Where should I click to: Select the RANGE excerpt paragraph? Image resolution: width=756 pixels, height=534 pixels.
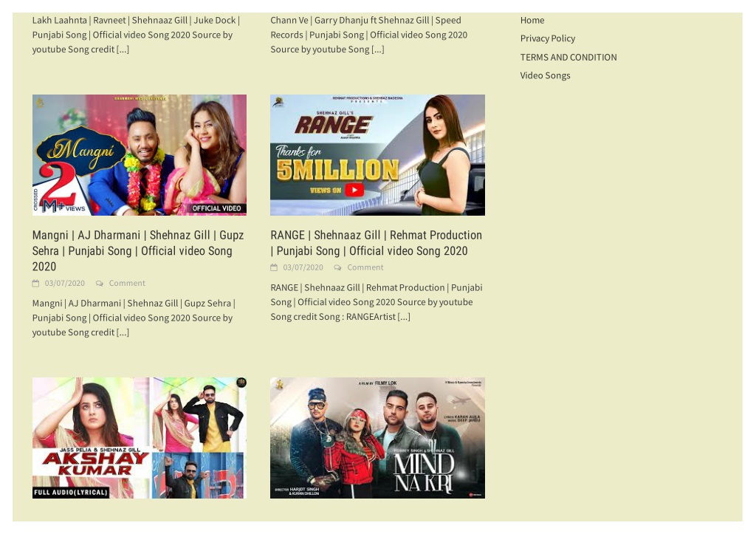click(x=377, y=302)
